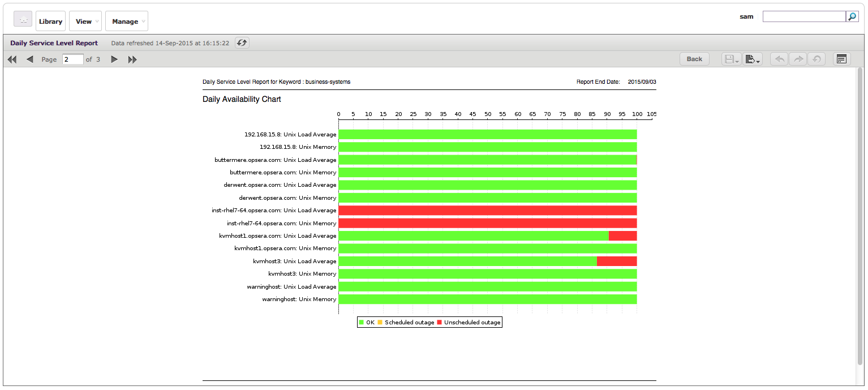868x390 pixels.
Task: Click the kvmhost3: Unix Load Average label
Action: click(x=295, y=262)
